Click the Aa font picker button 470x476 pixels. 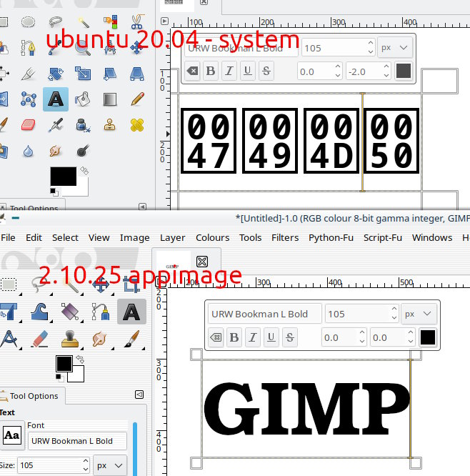(x=12, y=435)
